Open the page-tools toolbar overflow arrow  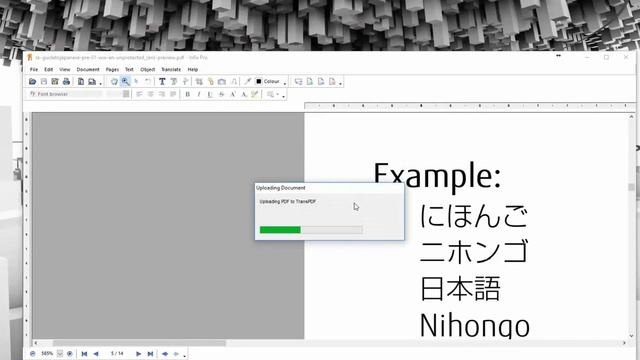340,84
